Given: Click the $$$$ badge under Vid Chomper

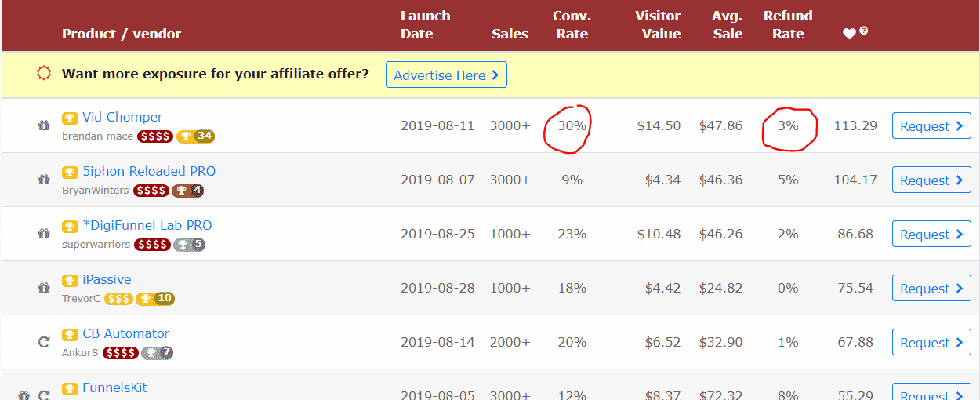Looking at the screenshot, I should [154, 136].
